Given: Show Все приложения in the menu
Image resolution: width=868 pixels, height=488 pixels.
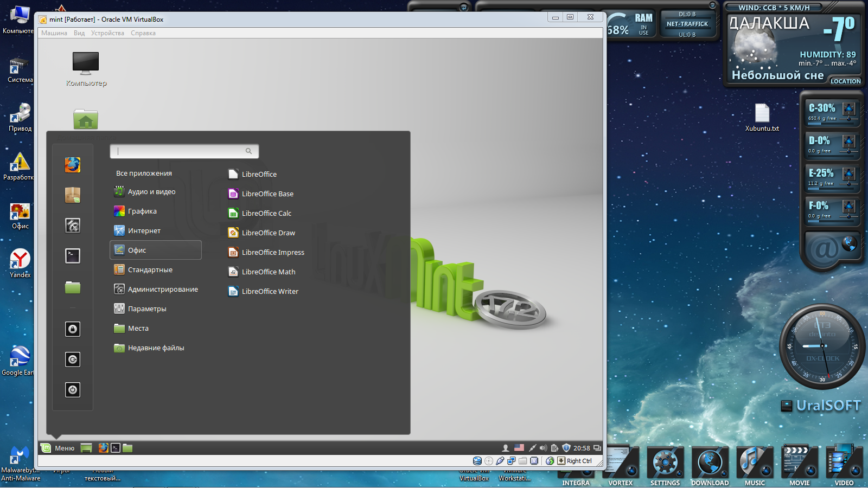Looking at the screenshot, I should pos(144,173).
